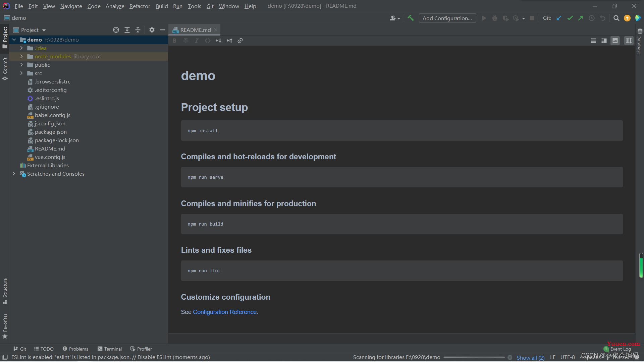
Task: Click the Bold formatting icon
Action: coord(174,41)
